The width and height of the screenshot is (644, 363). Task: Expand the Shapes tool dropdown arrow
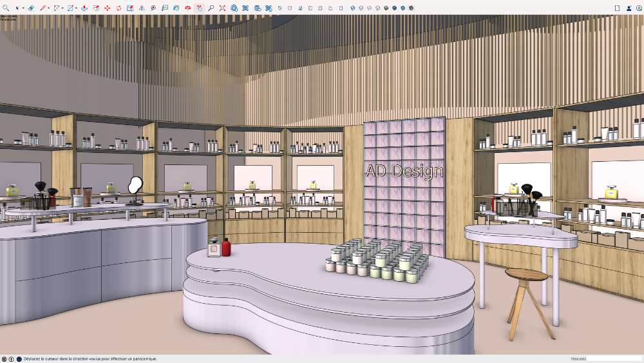tap(76, 8)
